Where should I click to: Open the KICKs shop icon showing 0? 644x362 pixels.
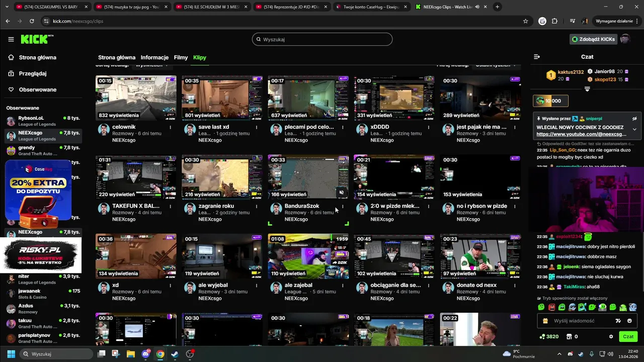(572, 337)
